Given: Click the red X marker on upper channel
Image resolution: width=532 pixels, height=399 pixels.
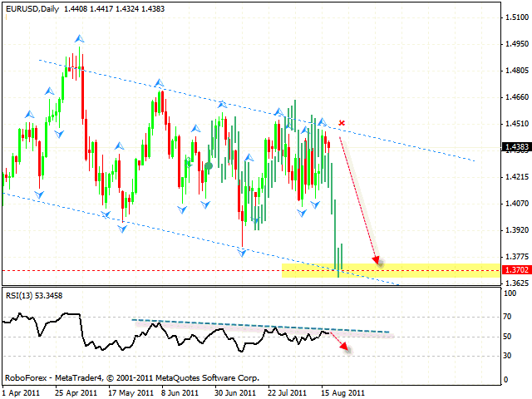Looking at the screenshot, I should click(x=342, y=123).
